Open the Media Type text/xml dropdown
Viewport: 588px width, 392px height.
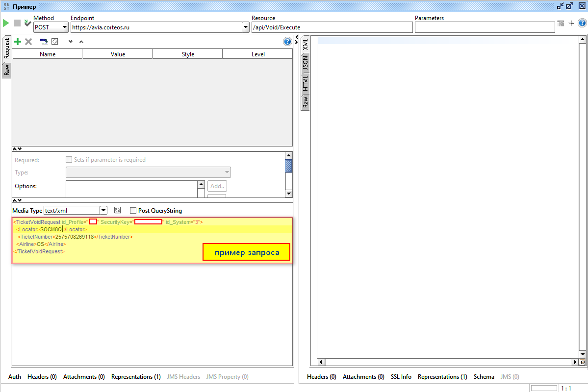103,211
